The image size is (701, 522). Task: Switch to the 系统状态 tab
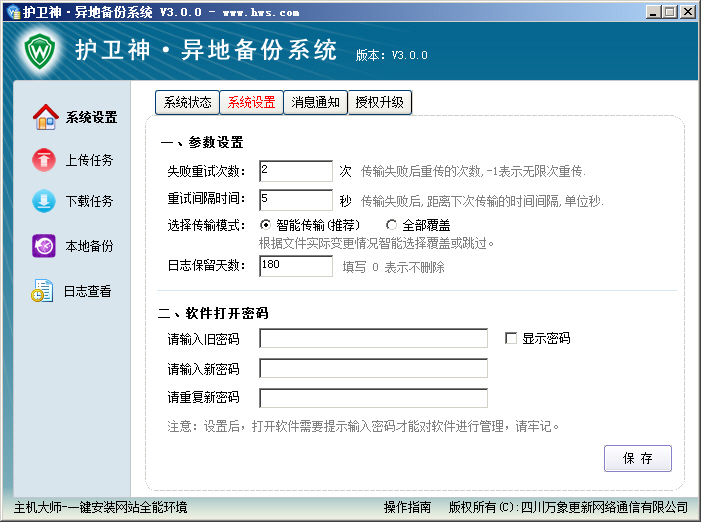[x=187, y=103]
